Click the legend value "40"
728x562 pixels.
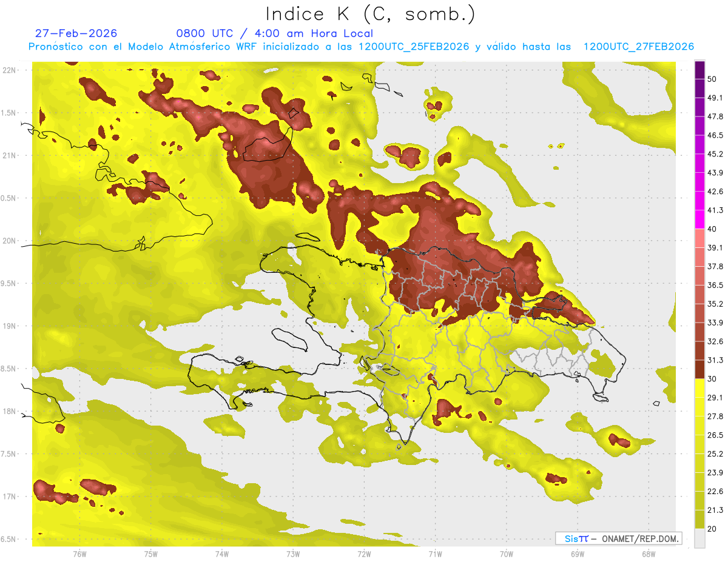coord(712,229)
